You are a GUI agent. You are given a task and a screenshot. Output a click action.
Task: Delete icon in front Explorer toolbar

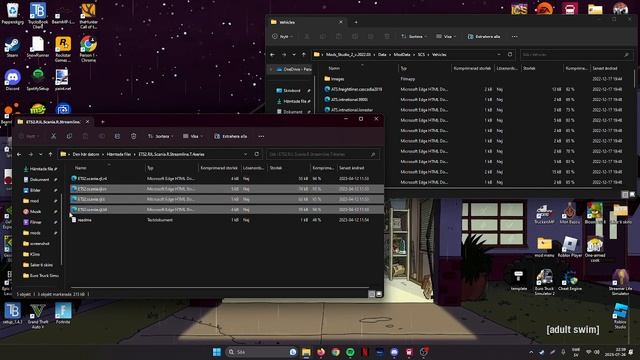133,136
